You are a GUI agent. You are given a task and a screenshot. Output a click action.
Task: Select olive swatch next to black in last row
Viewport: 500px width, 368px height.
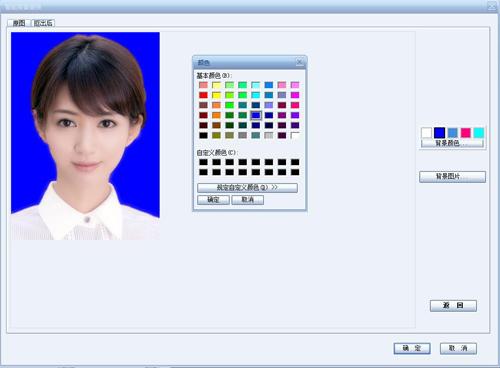(216, 135)
